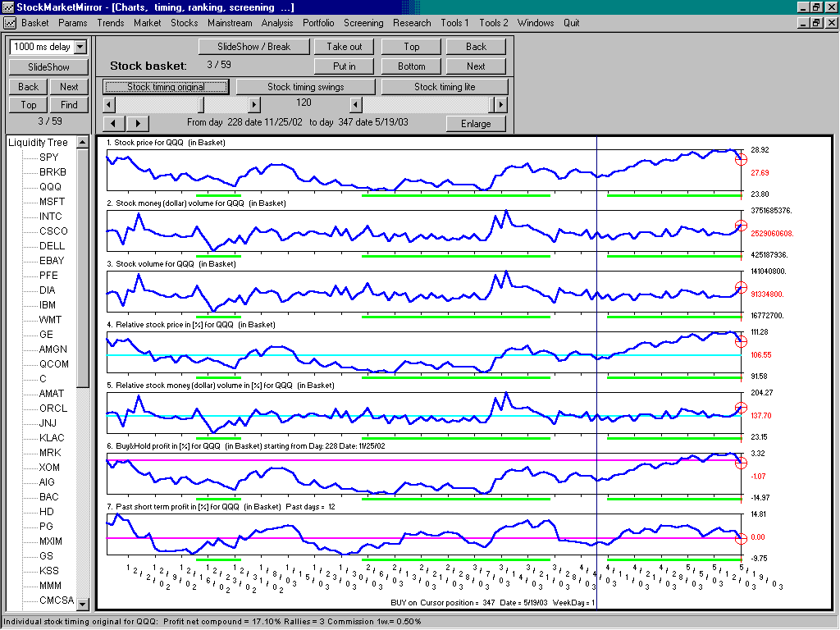Select EBAY in the Liquidity Tree
Viewport: 840px width, 630px height.
coord(52,261)
